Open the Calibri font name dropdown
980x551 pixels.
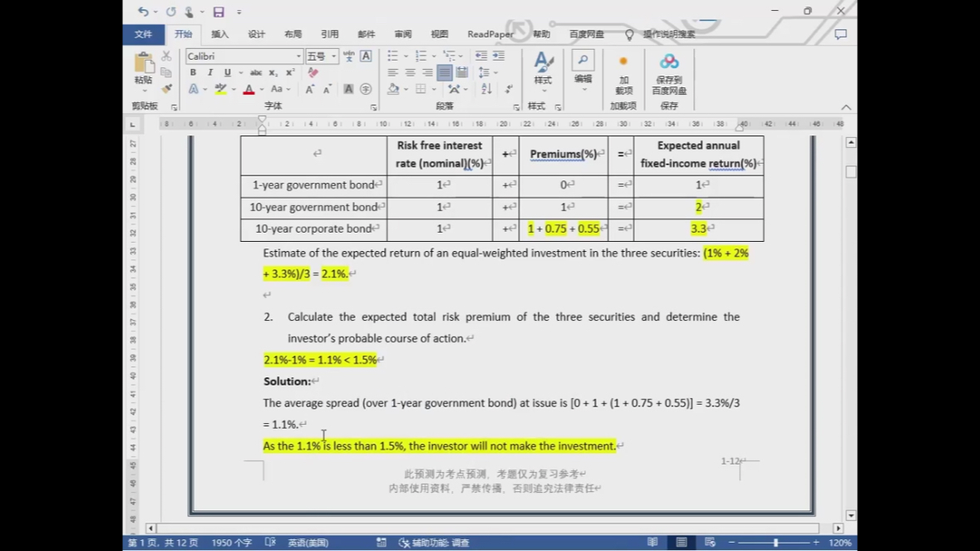[x=298, y=57]
